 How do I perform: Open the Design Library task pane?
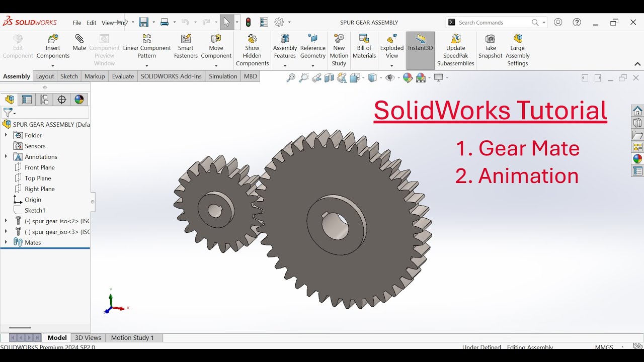(x=637, y=123)
